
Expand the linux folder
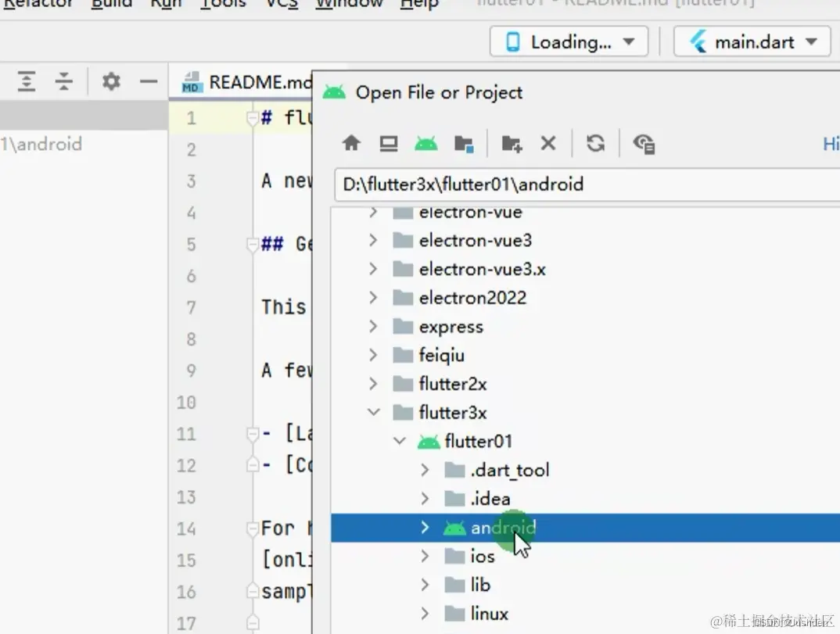coord(425,614)
